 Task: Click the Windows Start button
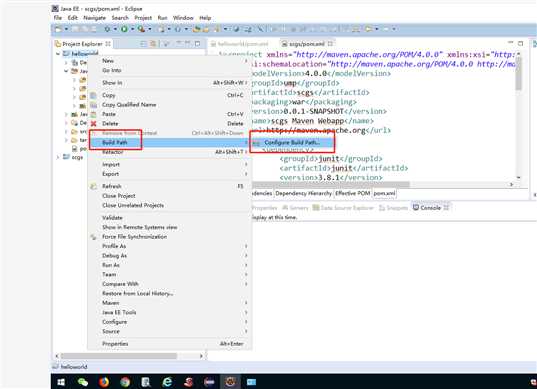(x=61, y=381)
